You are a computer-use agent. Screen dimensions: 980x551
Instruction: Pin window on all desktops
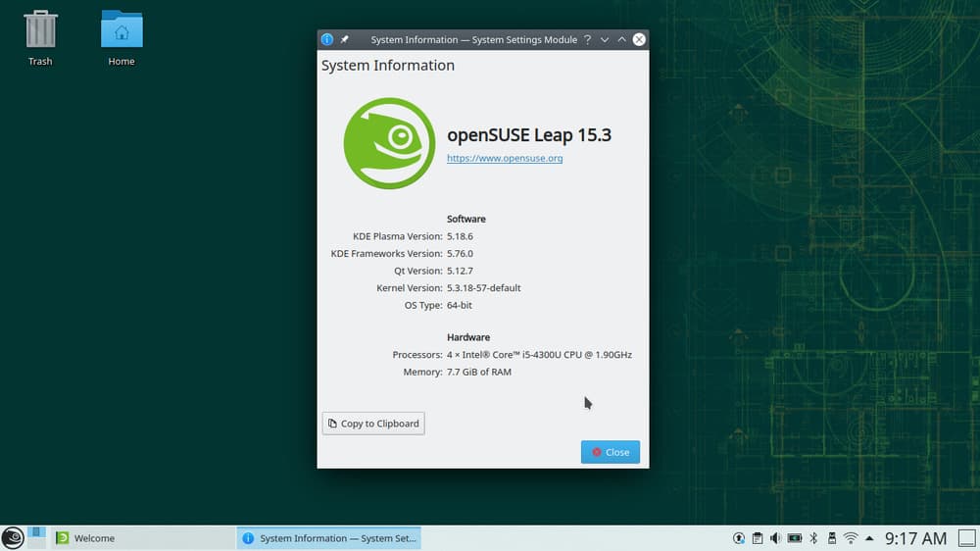click(x=344, y=39)
